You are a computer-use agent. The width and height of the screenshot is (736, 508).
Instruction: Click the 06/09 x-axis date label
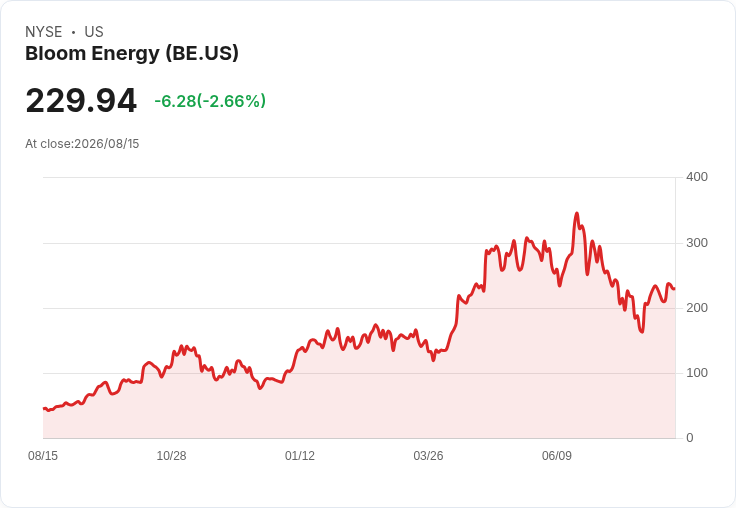pyautogui.click(x=557, y=455)
